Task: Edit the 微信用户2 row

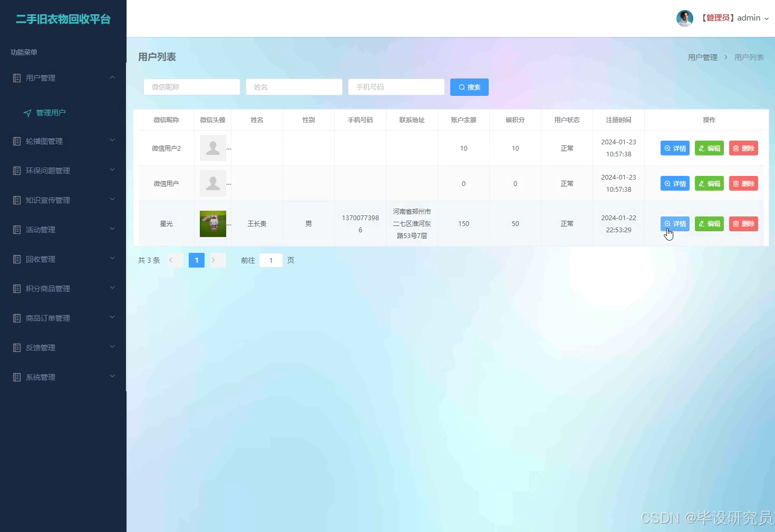Action: coord(709,149)
